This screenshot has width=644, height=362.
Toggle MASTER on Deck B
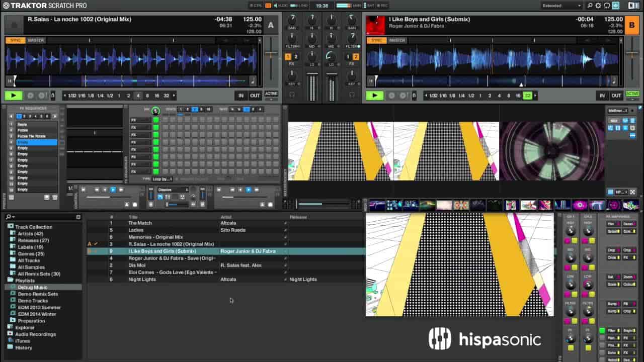396,40
